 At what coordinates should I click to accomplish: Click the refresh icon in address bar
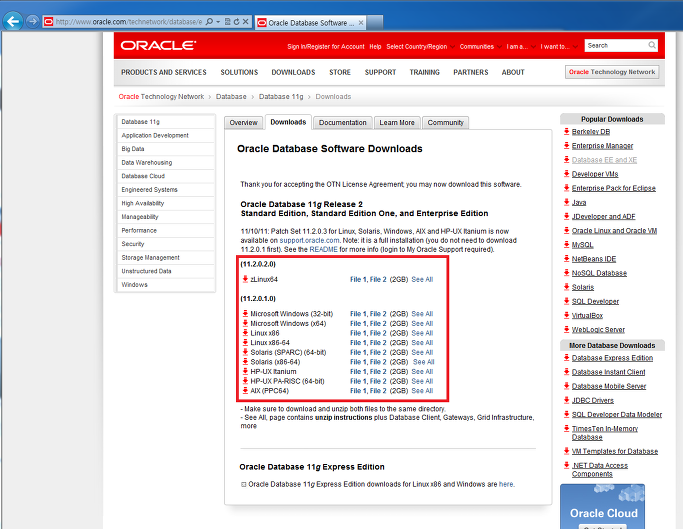pos(236,21)
